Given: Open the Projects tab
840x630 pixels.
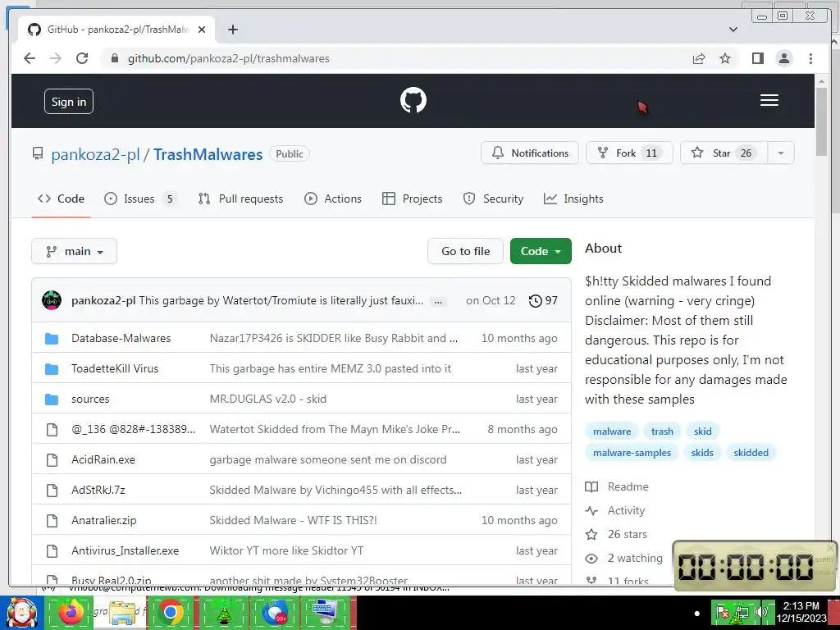Looking at the screenshot, I should [x=412, y=199].
